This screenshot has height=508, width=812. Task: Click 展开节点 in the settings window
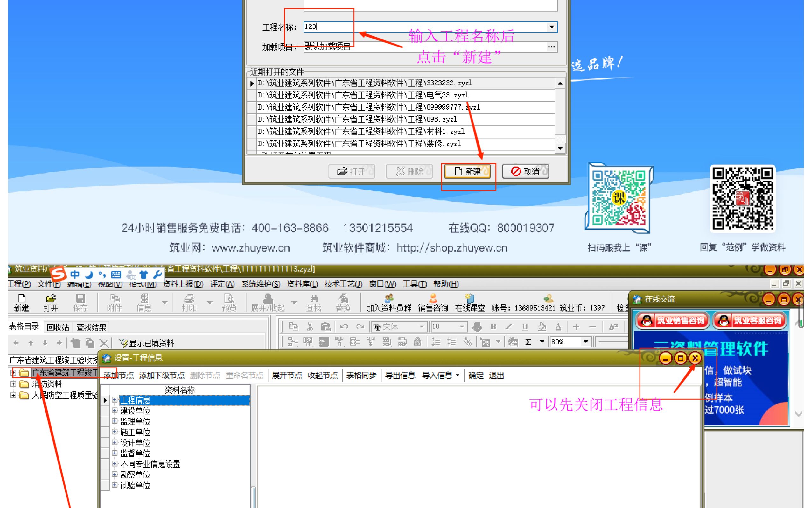pyautogui.click(x=287, y=375)
